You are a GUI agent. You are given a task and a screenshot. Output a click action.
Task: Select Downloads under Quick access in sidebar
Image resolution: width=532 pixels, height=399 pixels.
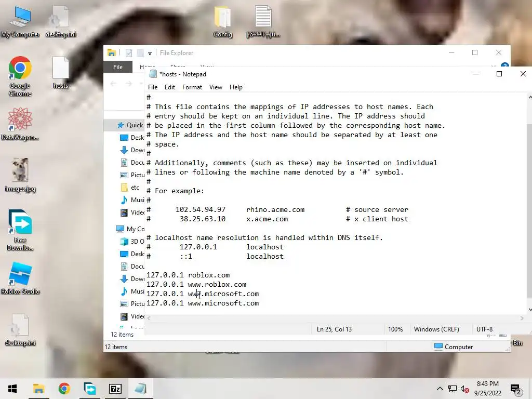point(132,150)
